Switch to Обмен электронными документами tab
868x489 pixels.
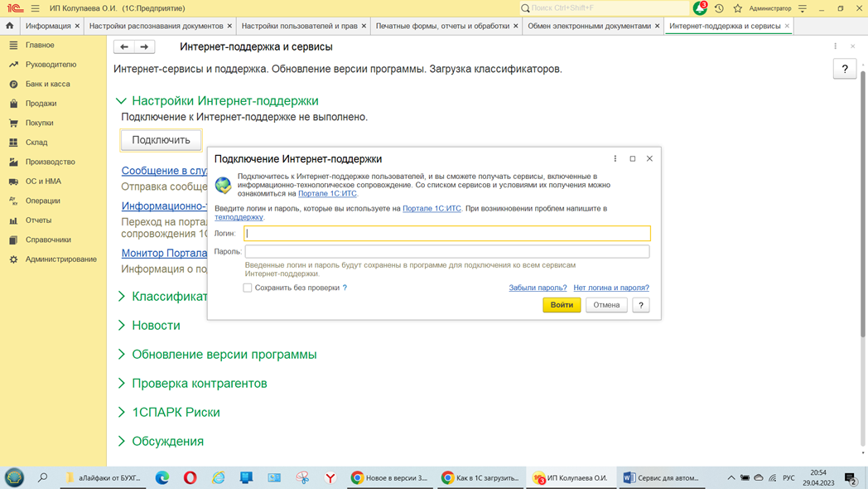[589, 26]
